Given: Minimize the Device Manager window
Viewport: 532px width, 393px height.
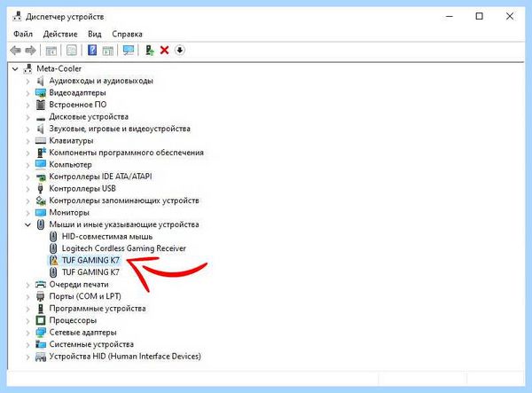Looking at the screenshot, I should 450,16.
